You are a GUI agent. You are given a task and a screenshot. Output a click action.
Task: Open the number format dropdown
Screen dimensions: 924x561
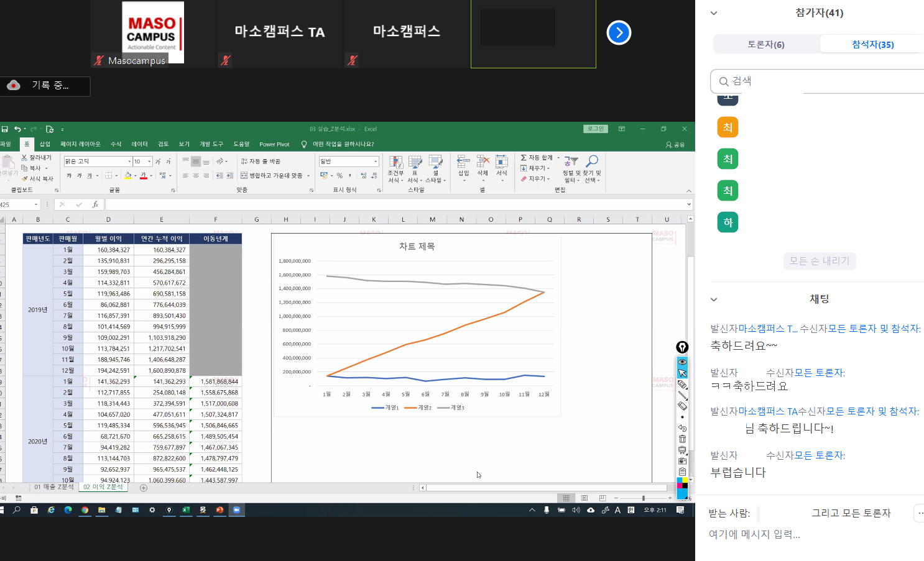[x=376, y=162]
